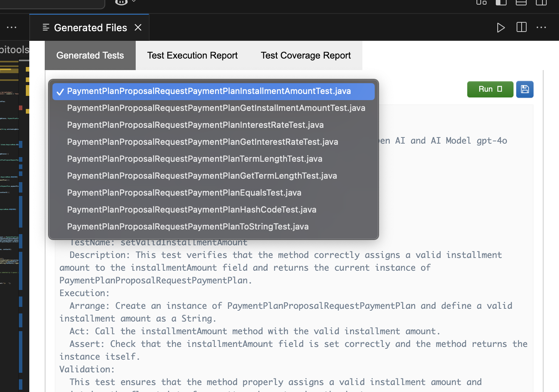Switch to Test Execution Report tab
The height and width of the screenshot is (392, 559).
[192, 55]
